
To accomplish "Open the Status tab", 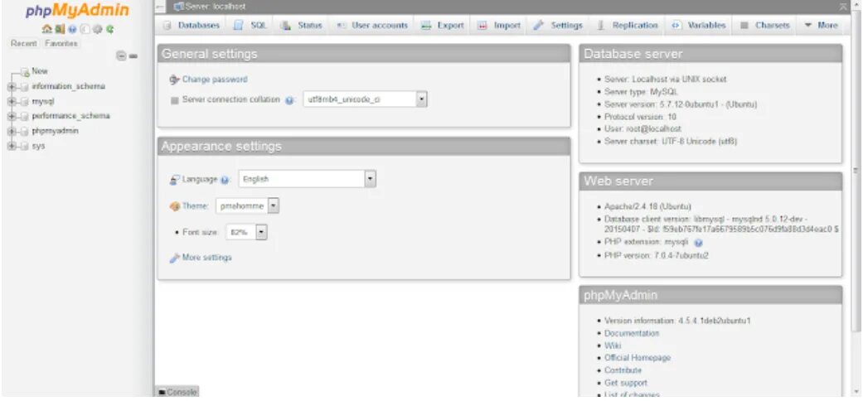I will pos(301,26).
